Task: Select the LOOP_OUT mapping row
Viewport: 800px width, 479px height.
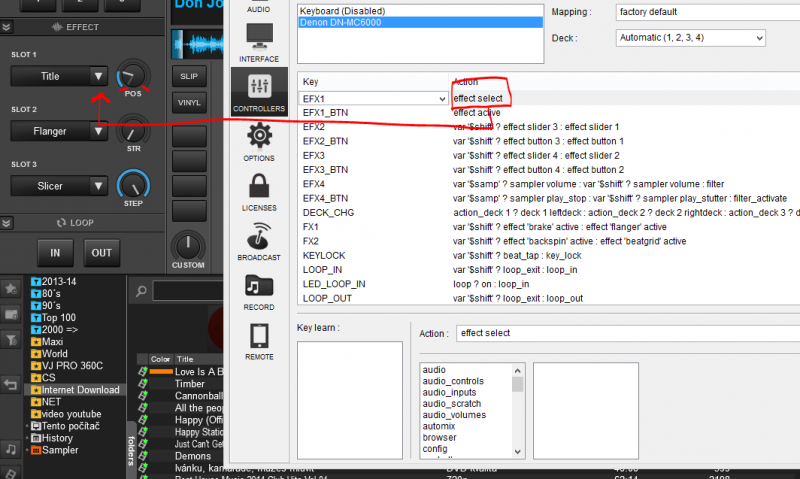Action: pyautogui.click(x=549, y=298)
